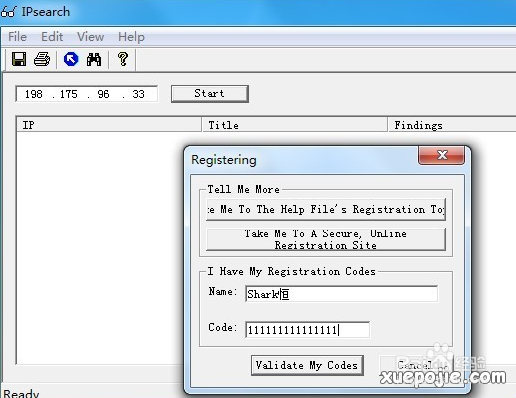Sort by IP column header
516x398 pixels.
[x=109, y=125]
